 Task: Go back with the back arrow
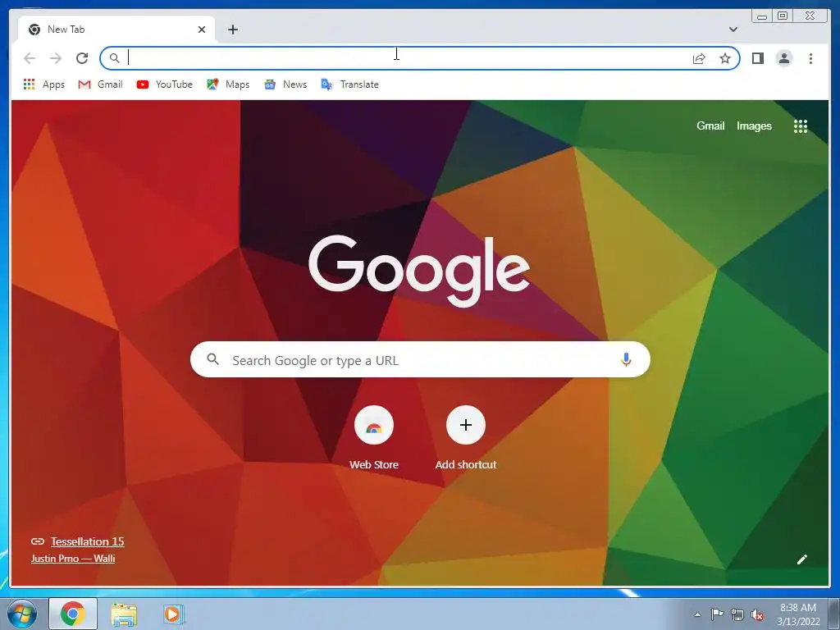tap(30, 58)
